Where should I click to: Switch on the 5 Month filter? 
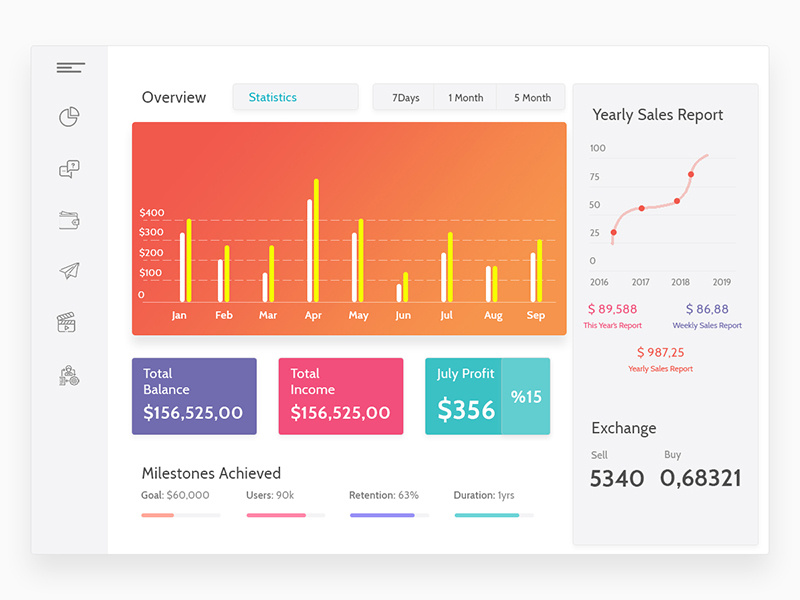pyautogui.click(x=531, y=97)
